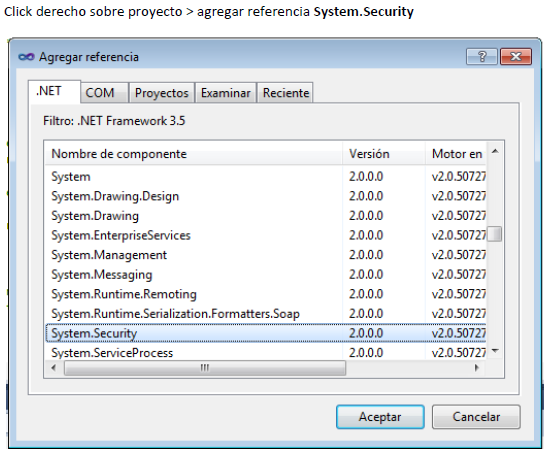Open the Examinar tab

pos(226,93)
